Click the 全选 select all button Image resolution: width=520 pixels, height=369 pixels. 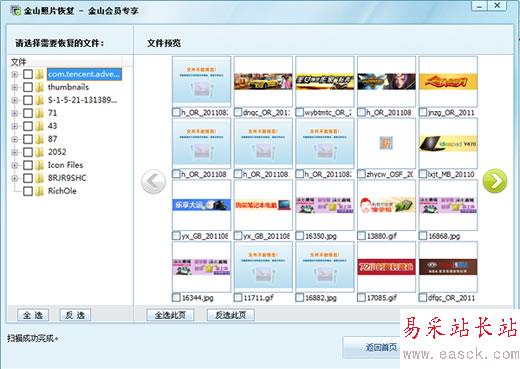[33, 315]
